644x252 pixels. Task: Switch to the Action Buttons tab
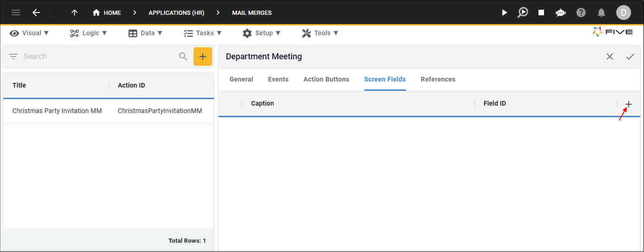tap(326, 79)
